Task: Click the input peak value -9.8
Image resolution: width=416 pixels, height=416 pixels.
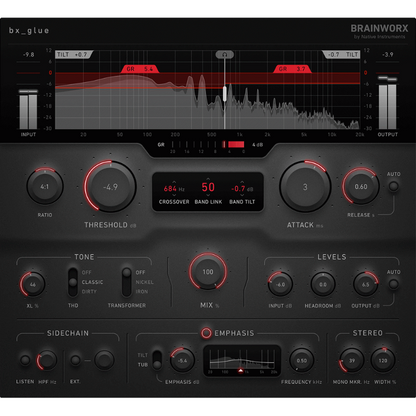Action: (28, 55)
